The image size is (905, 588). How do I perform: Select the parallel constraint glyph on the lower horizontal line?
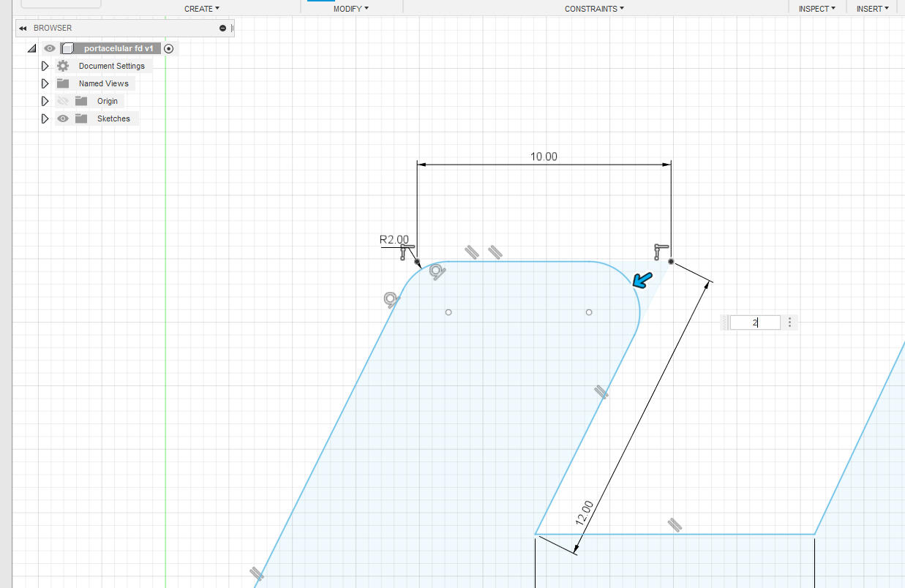675,524
